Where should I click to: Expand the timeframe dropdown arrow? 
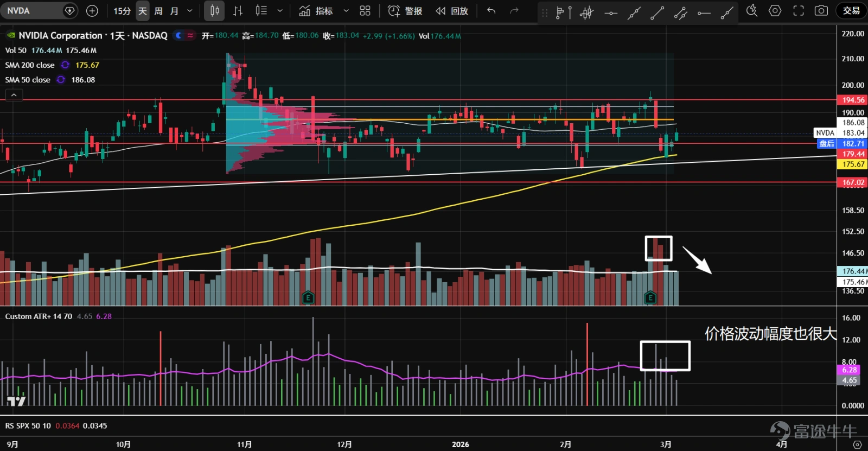pos(190,11)
